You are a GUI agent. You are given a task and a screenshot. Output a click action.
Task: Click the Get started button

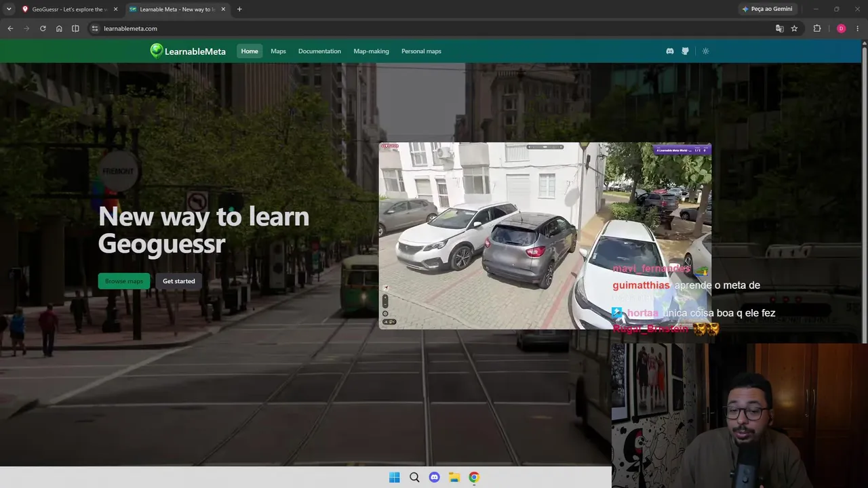179,281
